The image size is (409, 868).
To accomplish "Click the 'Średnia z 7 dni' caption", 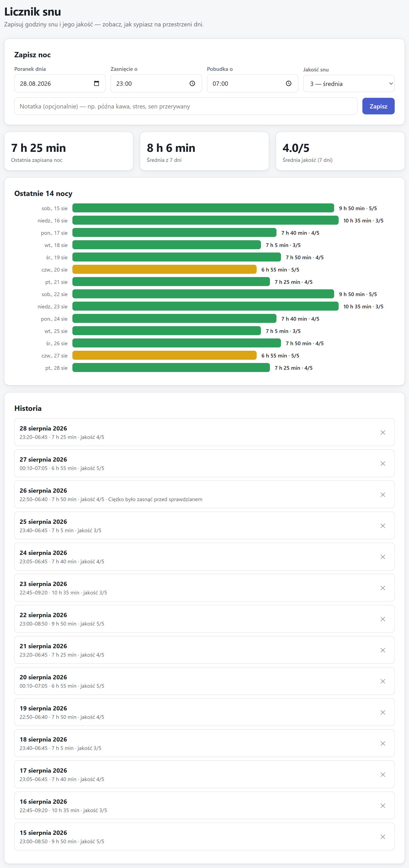I will point(164,160).
